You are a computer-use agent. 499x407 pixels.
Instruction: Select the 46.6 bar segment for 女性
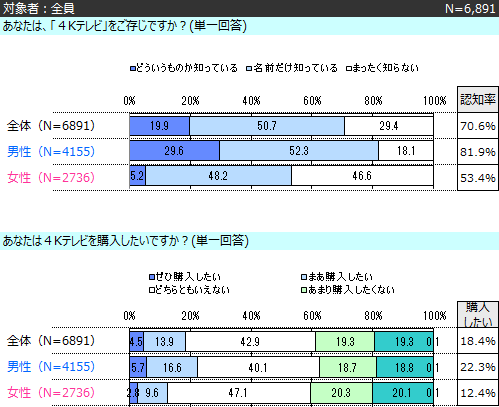362,176
